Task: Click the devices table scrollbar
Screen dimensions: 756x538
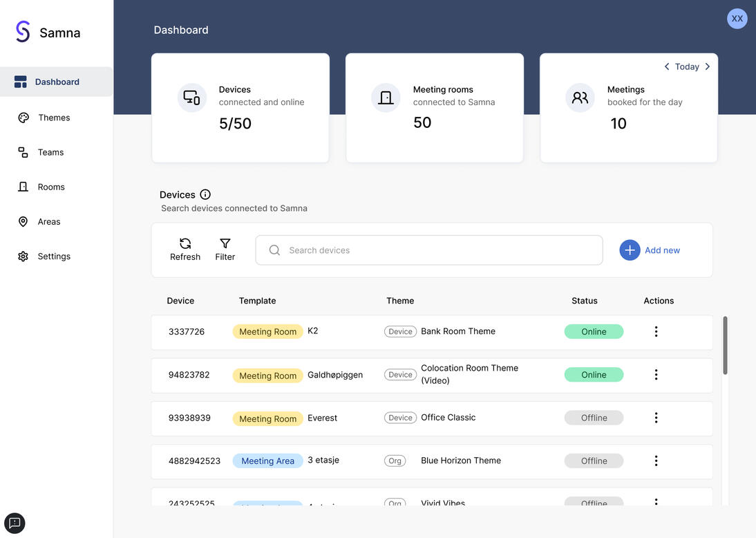Action: pyautogui.click(x=725, y=346)
